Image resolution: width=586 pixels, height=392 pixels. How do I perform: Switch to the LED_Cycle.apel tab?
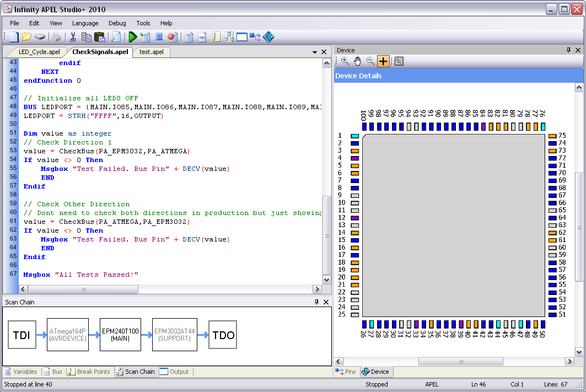click(x=39, y=52)
